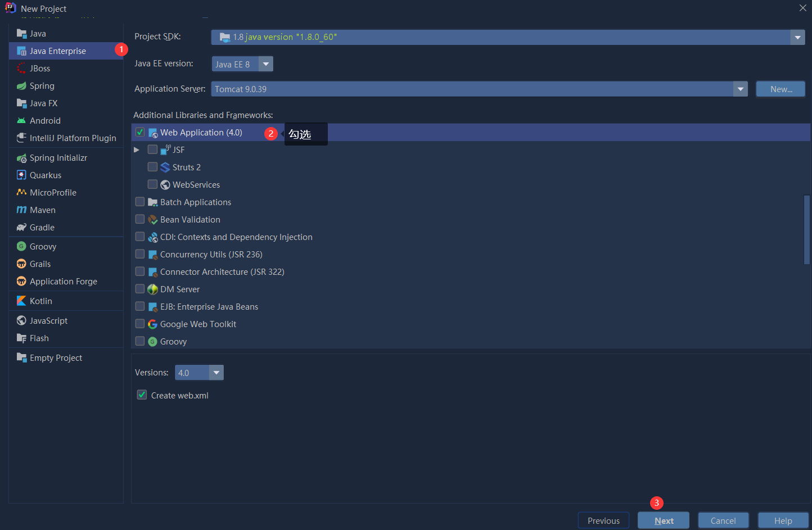The height and width of the screenshot is (530, 812).
Task: Select the Kotlin icon
Action: tap(21, 301)
